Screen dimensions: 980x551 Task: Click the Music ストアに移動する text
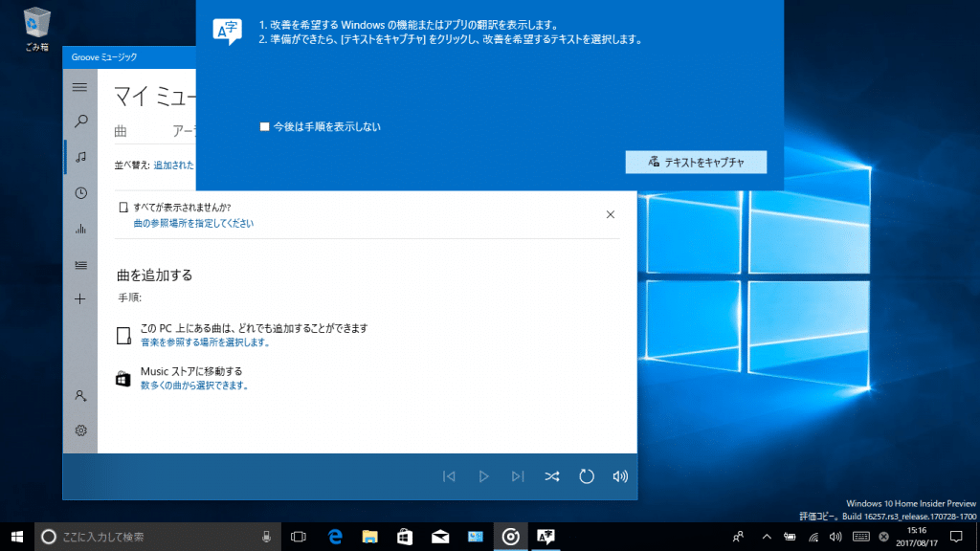tap(191, 371)
